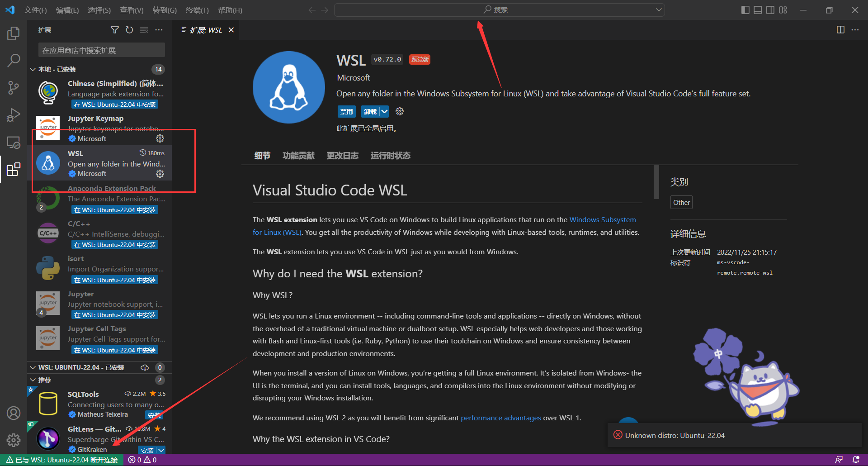Open extensions panel more actions menu
This screenshot has height=466, width=868.
(x=159, y=30)
